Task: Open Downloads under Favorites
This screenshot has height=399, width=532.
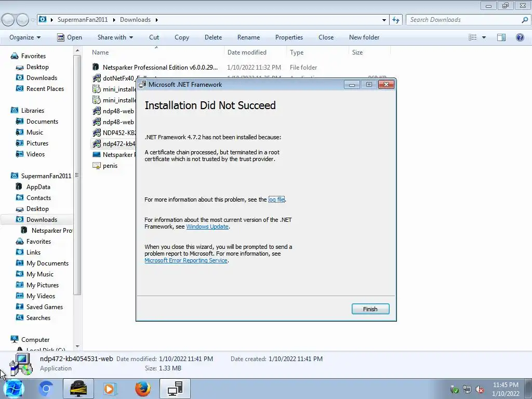Action: point(42,78)
